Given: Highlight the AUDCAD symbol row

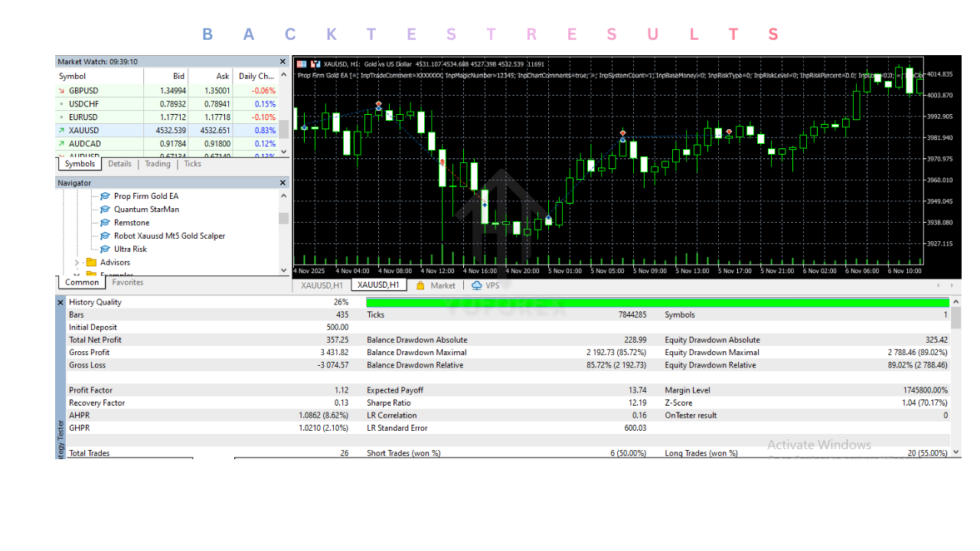Looking at the screenshot, I should [115, 143].
